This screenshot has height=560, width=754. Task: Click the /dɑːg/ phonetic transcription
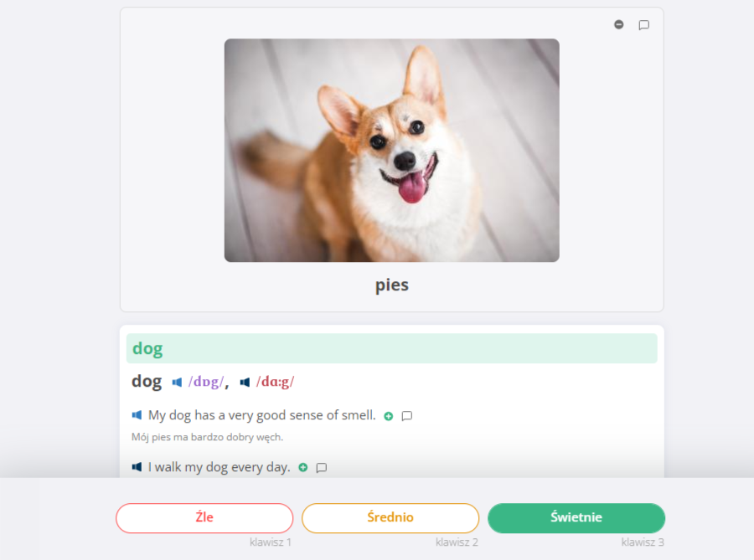tap(275, 382)
